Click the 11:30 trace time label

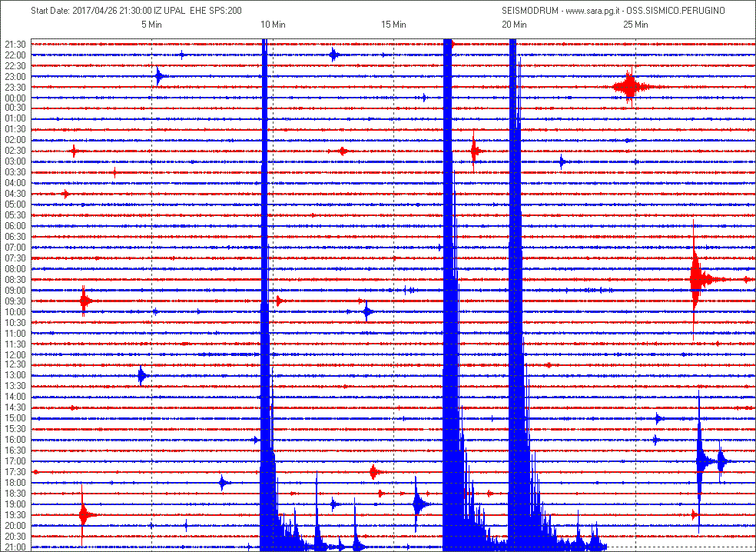pyautogui.click(x=15, y=344)
